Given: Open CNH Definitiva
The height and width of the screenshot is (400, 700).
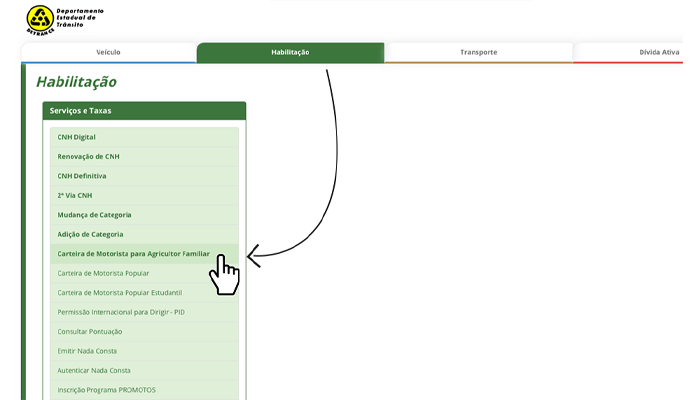Looking at the screenshot, I should pos(144,176).
